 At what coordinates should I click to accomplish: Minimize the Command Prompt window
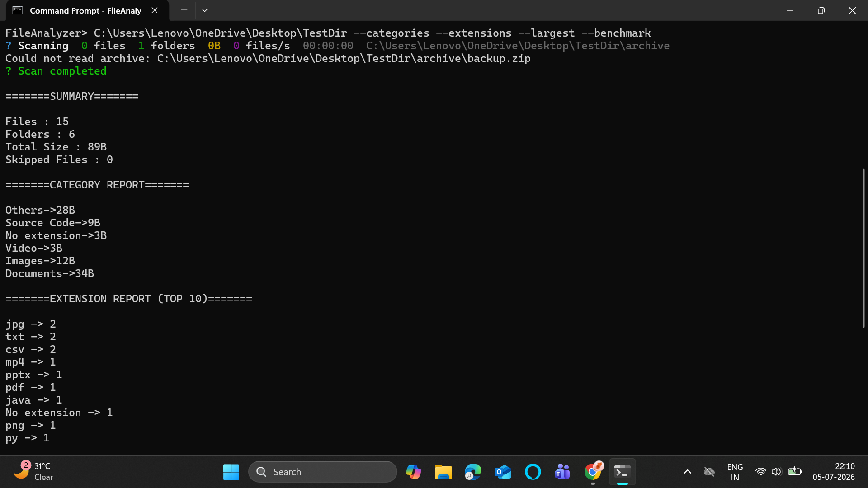(790, 10)
